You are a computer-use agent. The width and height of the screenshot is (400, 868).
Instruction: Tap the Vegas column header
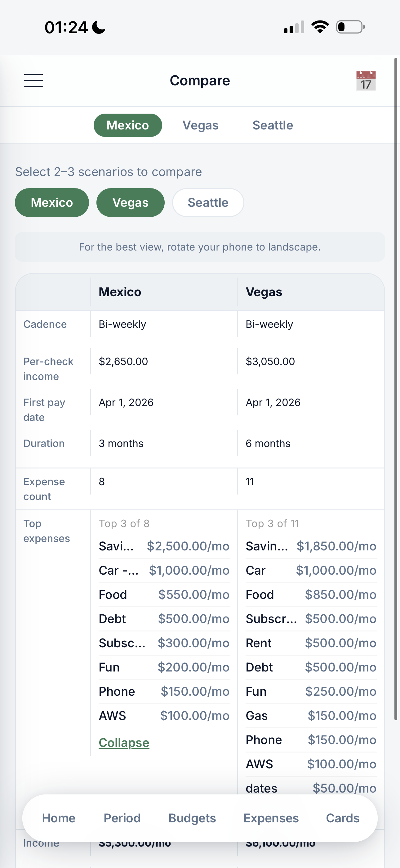pyautogui.click(x=264, y=292)
